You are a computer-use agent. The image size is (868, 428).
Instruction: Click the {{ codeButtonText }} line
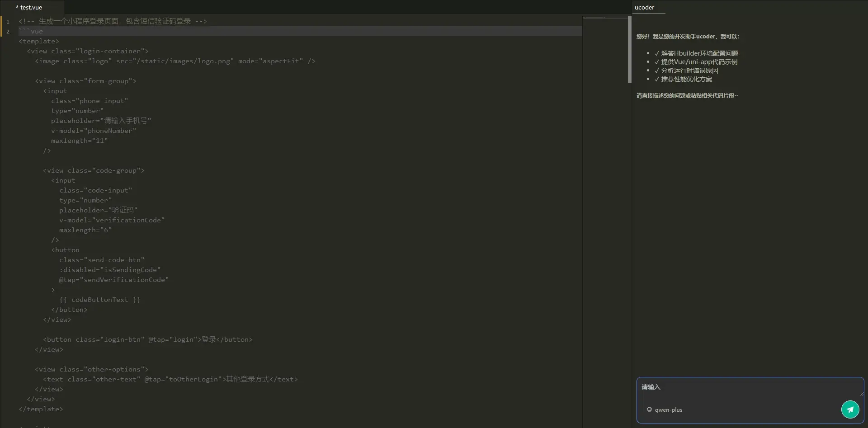pyautogui.click(x=100, y=300)
